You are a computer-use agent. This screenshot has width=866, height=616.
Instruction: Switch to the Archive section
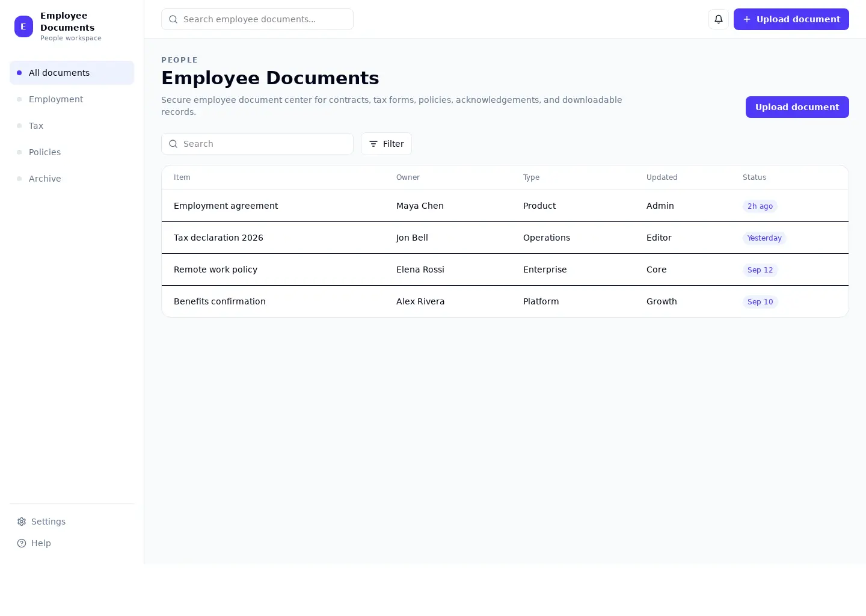coord(72,179)
